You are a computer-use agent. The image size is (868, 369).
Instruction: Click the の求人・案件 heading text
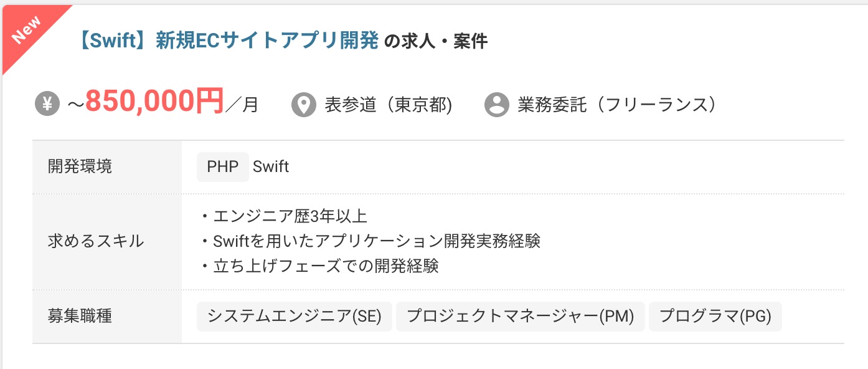point(436,42)
